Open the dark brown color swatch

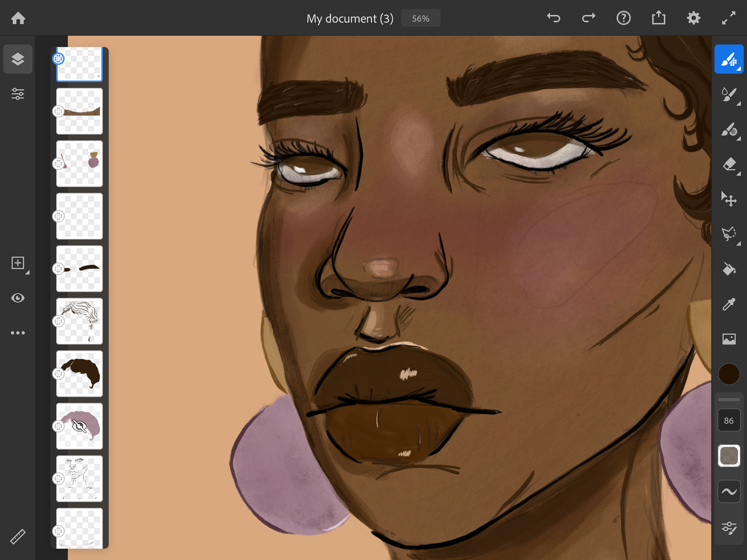(728, 374)
